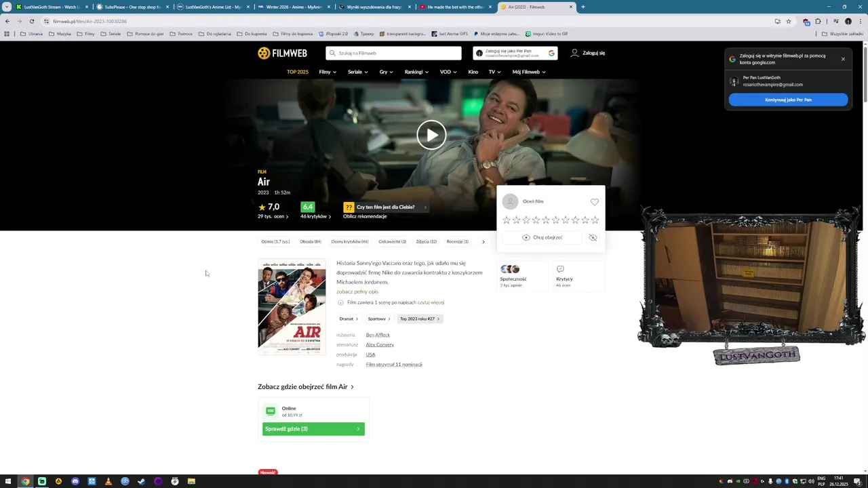
Task: Open Steam from the taskbar
Action: (141, 481)
